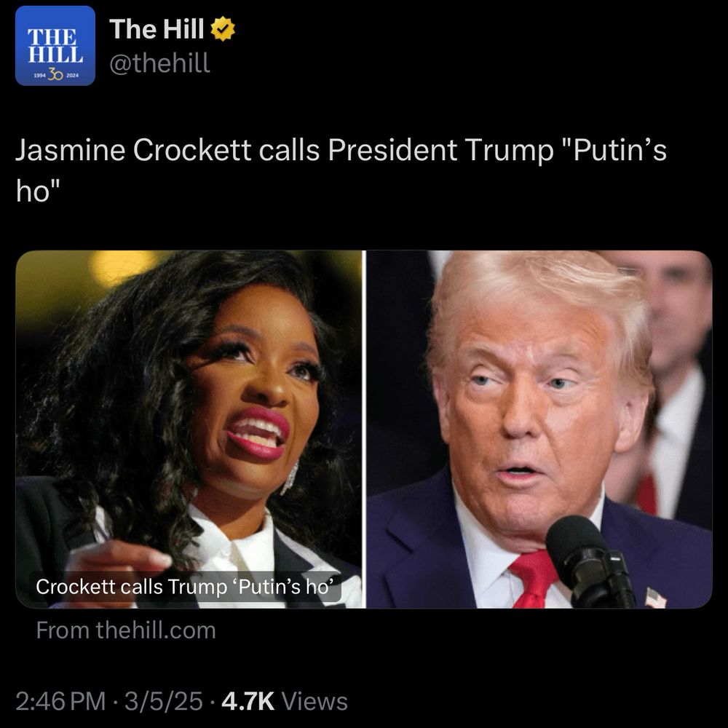Image resolution: width=728 pixels, height=728 pixels.
Task: Click the 2:46 PM timestamp
Action: (x=61, y=701)
